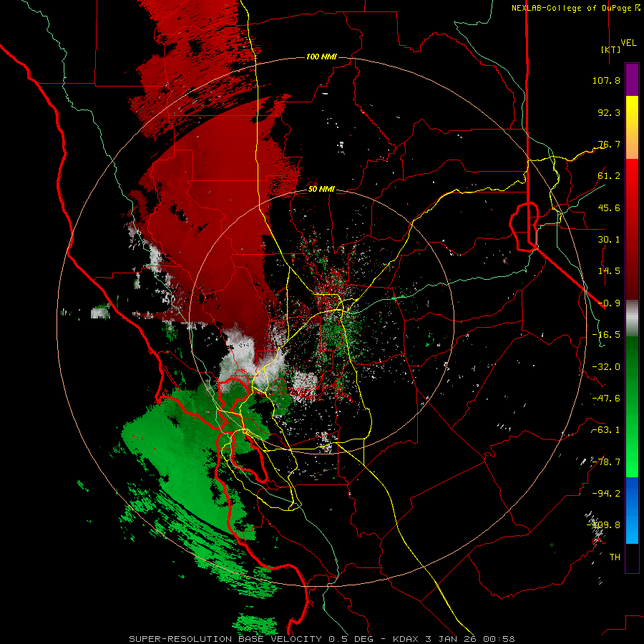The width and height of the screenshot is (644, 644).
Task: Select the -94.2 scale value
Action: point(606,494)
